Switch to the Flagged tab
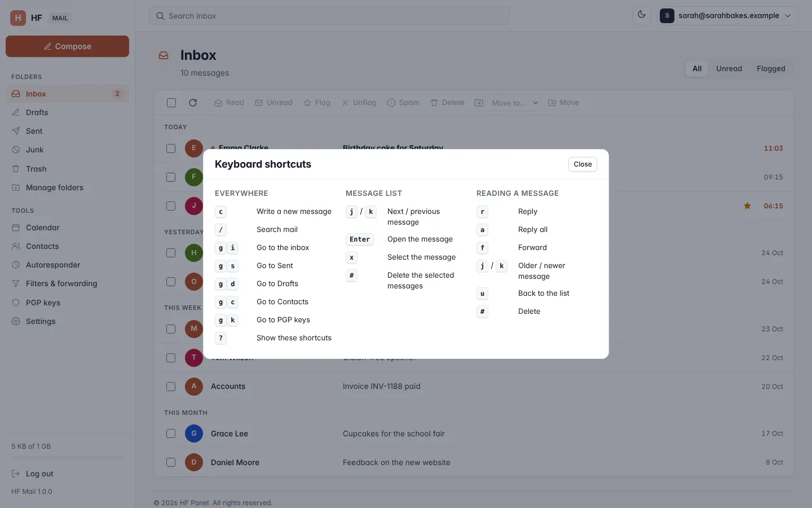The height and width of the screenshot is (508, 812). tap(771, 68)
